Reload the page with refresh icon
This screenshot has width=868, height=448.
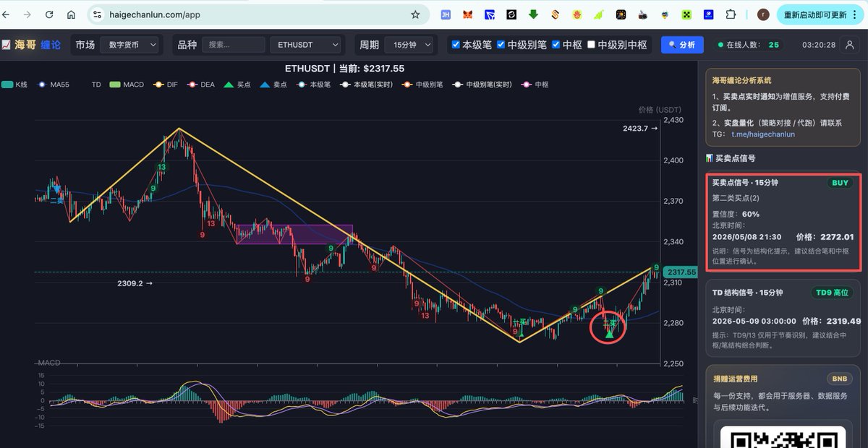tap(49, 14)
